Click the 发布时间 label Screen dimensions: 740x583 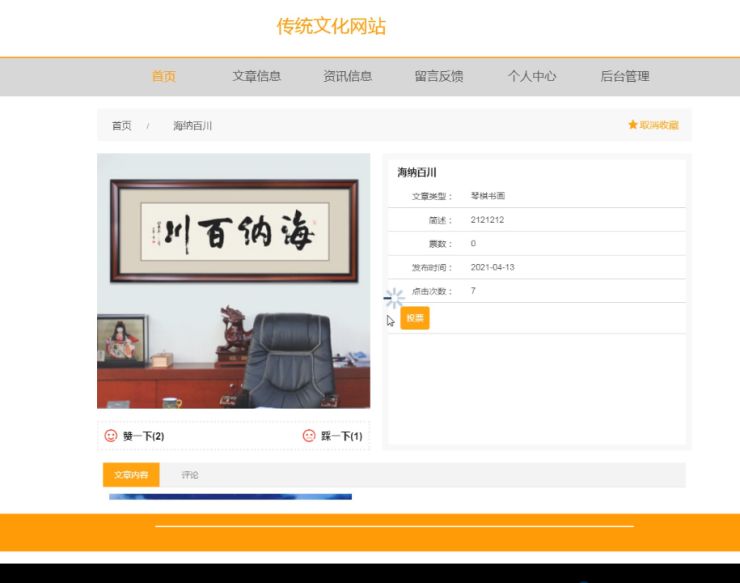432,268
